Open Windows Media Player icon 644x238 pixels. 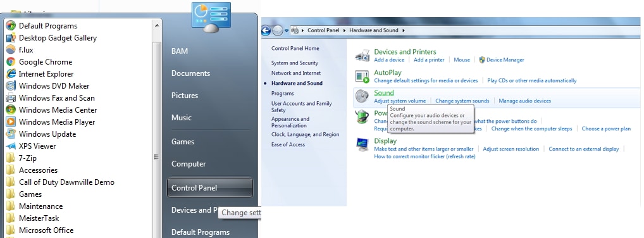[11, 122]
